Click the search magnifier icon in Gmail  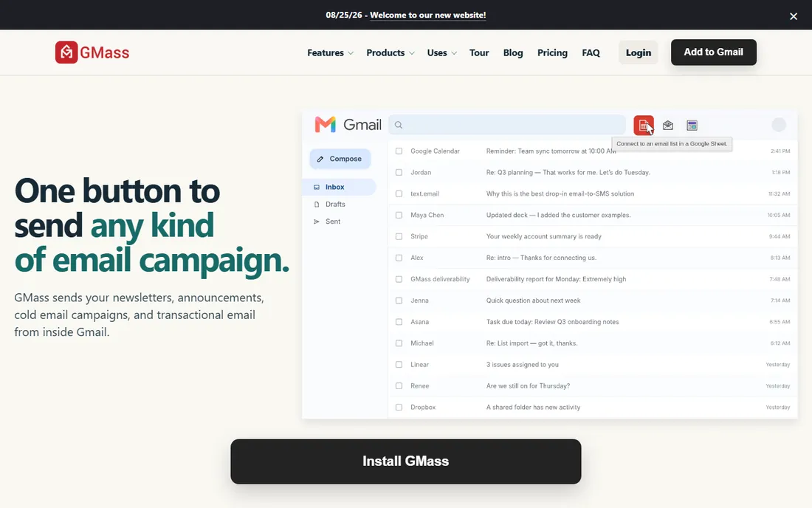(398, 125)
